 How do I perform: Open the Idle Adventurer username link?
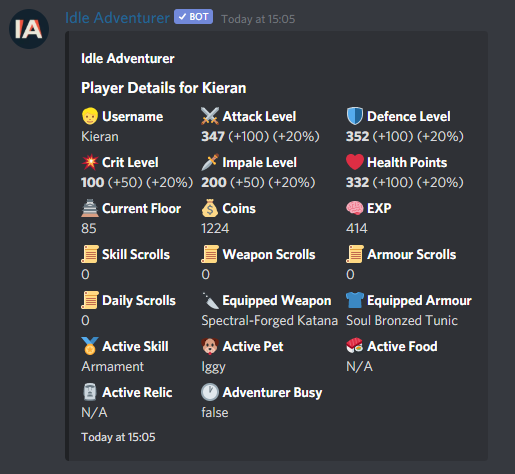click(x=117, y=18)
